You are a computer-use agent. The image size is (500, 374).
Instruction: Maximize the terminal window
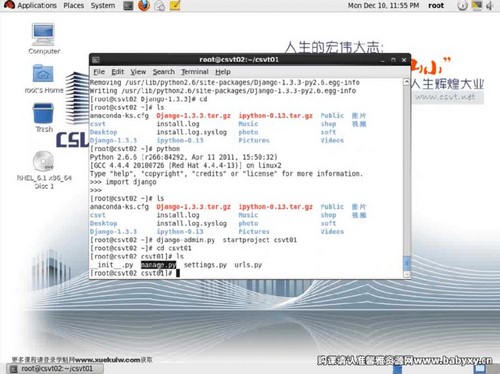pyautogui.click(x=393, y=60)
